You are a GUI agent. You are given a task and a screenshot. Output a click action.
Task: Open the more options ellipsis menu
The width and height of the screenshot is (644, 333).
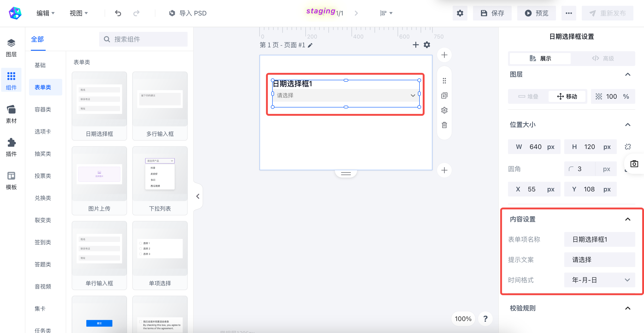(x=569, y=13)
